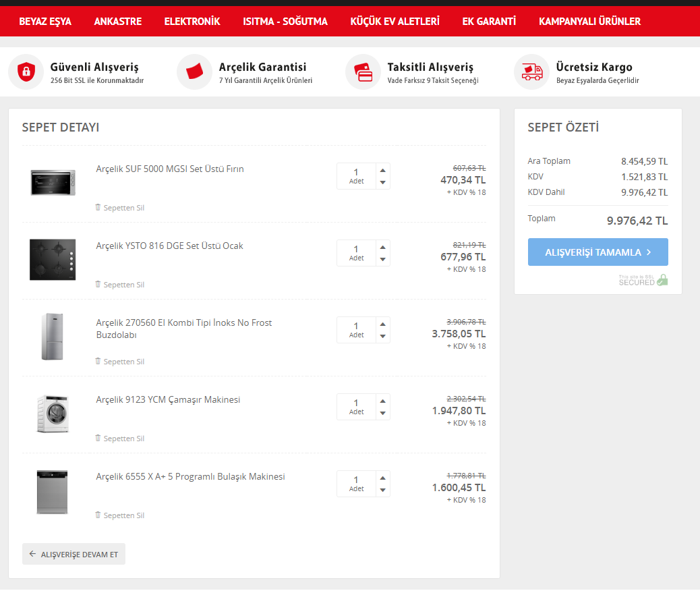Click the struck-through price 607,63 TL
Viewport: 700px width, 591px height.
pyautogui.click(x=469, y=168)
